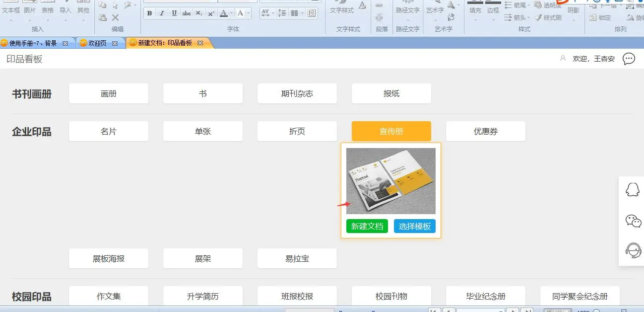Screen dimensions: 644x312
Task: Open customer service headset icon
Action: tap(633, 250)
